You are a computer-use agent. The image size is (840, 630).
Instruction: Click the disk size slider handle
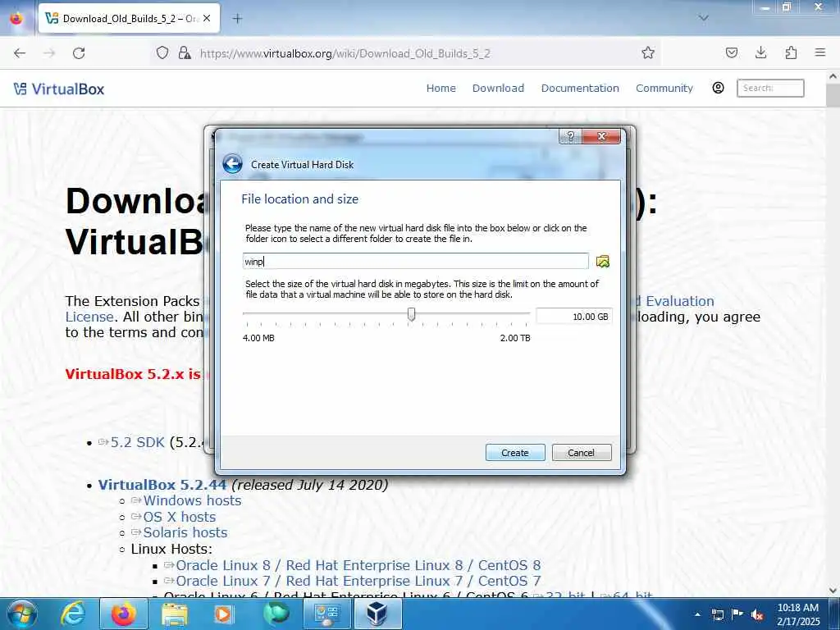click(412, 314)
